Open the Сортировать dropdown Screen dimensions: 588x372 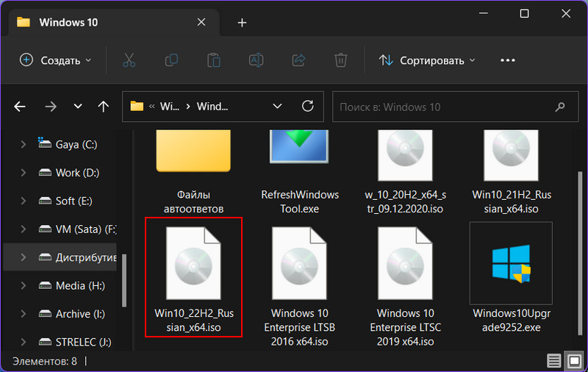tap(427, 60)
